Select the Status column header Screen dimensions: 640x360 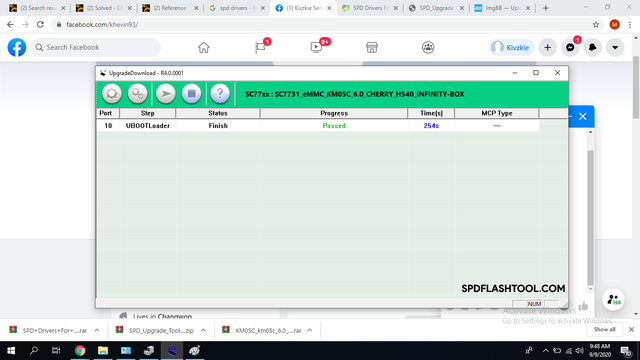pyautogui.click(x=218, y=113)
